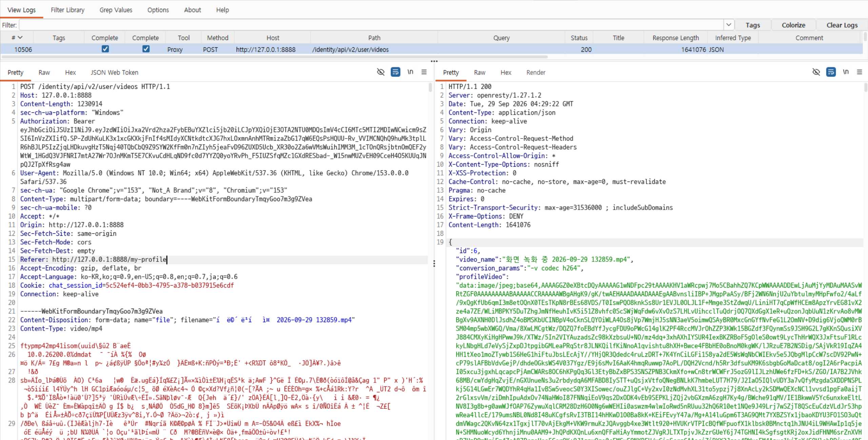Click the Referer header line in request
The width and height of the screenshot is (868, 440).
click(224, 259)
